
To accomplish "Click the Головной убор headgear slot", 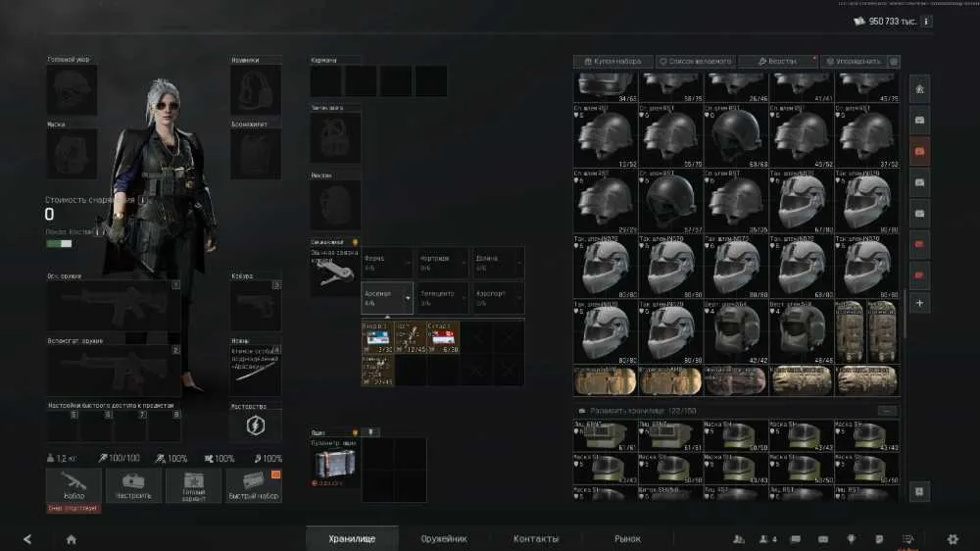I will click(x=72, y=90).
